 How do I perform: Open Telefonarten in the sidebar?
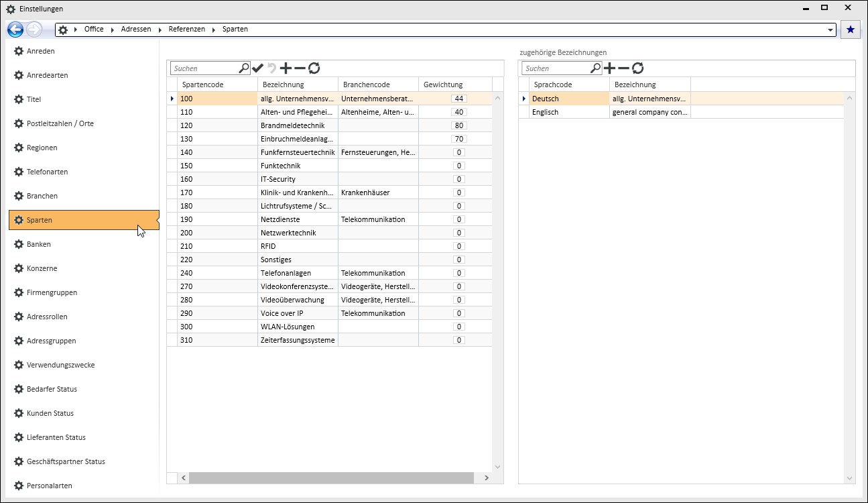coord(84,172)
